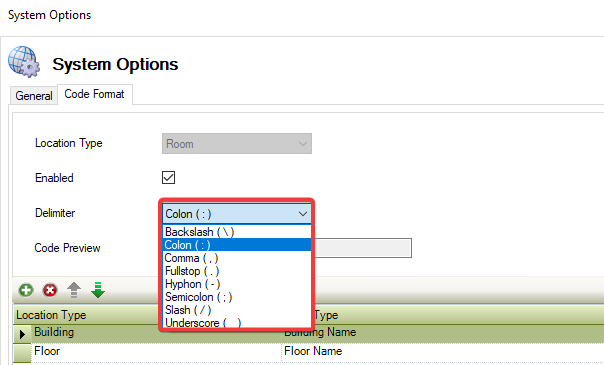Open the Location Type Room dropdown
This screenshot has width=604, height=365.
[x=237, y=144]
